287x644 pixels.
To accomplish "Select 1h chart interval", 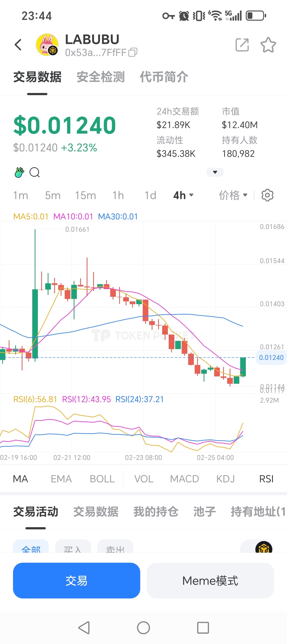I will coord(118,195).
